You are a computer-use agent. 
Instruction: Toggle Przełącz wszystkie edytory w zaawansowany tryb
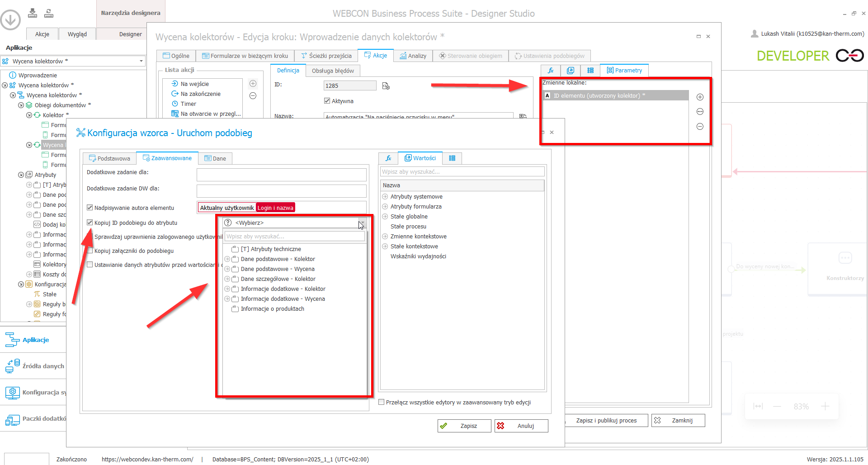tap(382, 402)
